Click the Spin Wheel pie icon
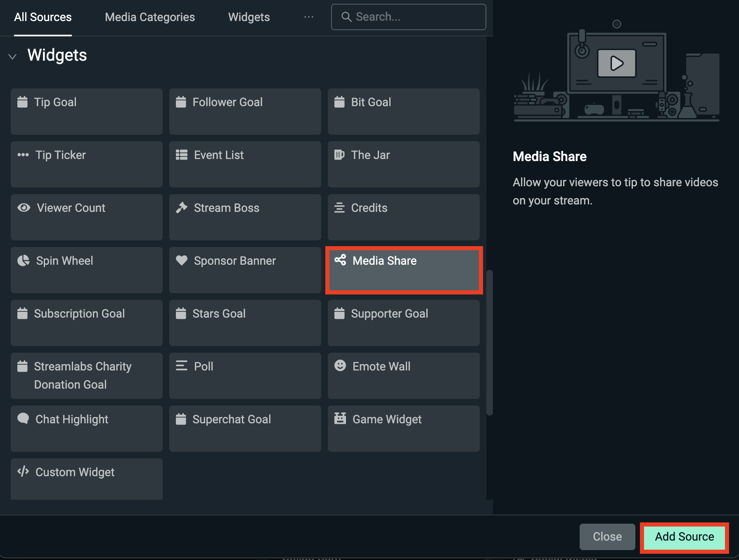Viewport: 739px width, 560px height. pyautogui.click(x=23, y=260)
